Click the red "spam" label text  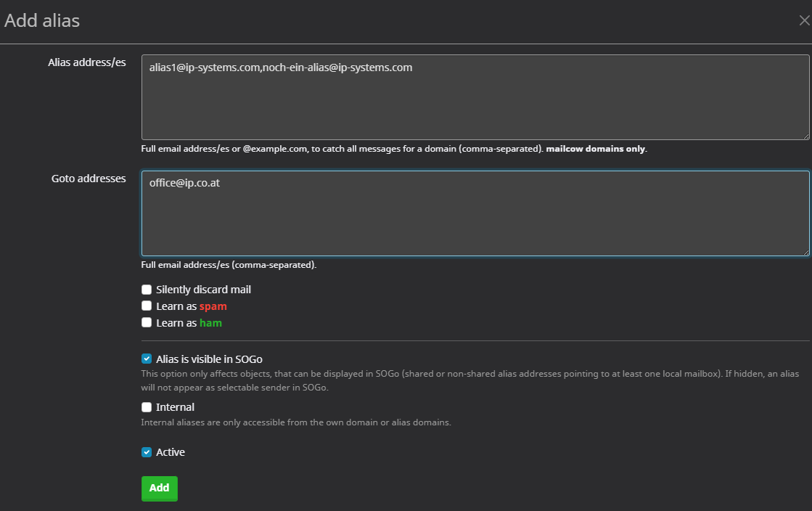213,306
